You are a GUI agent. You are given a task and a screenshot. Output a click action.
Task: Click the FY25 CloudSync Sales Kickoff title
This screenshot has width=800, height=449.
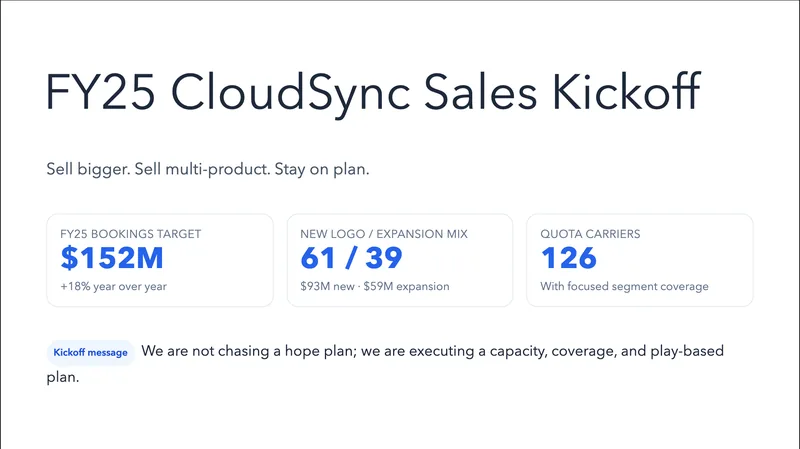(373, 92)
